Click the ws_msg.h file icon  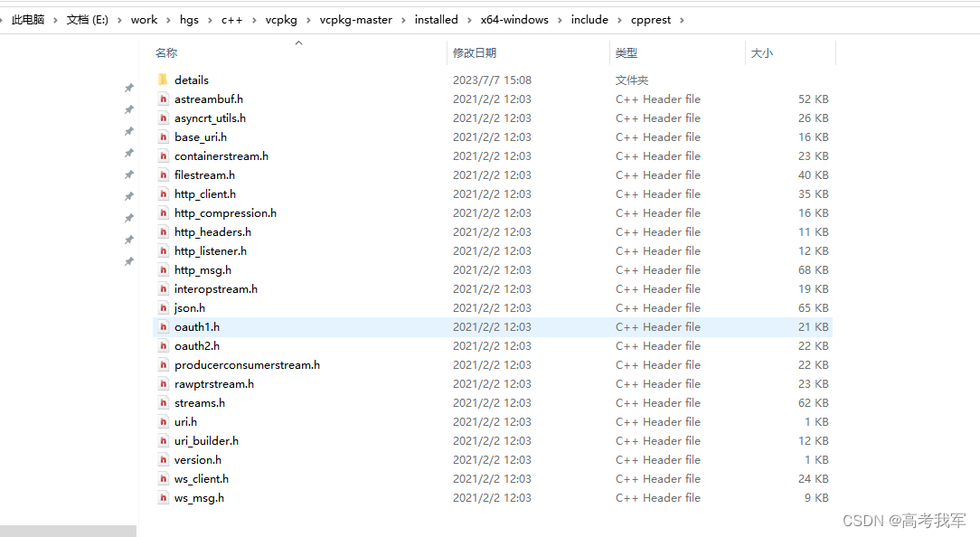pyautogui.click(x=163, y=497)
